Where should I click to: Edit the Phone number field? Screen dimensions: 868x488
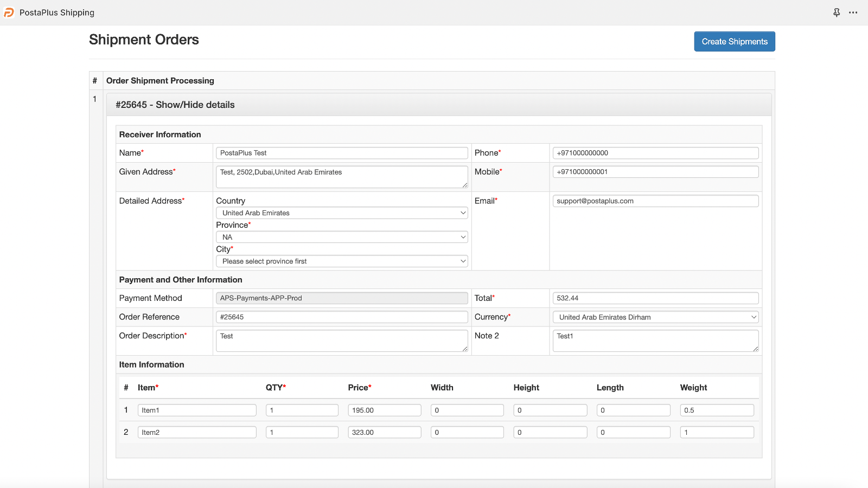point(655,153)
